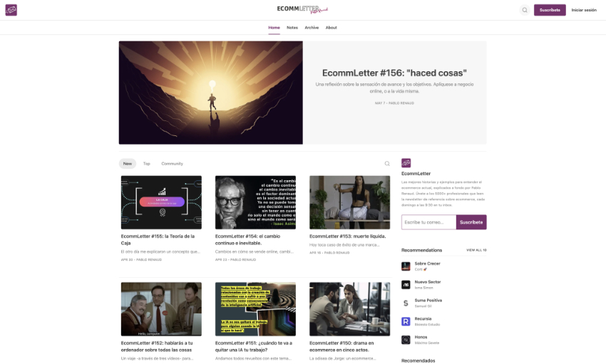The image size is (606, 364).
Task: Open the Archive tab
Action: pyautogui.click(x=312, y=27)
